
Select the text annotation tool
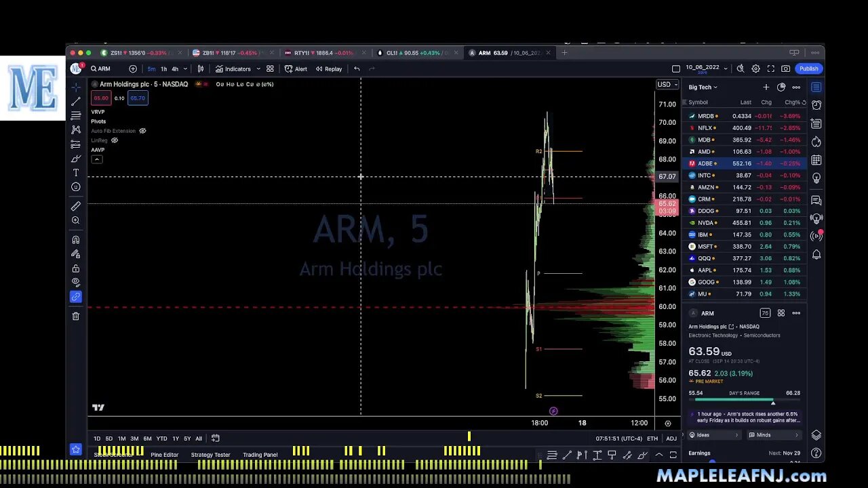tap(76, 173)
